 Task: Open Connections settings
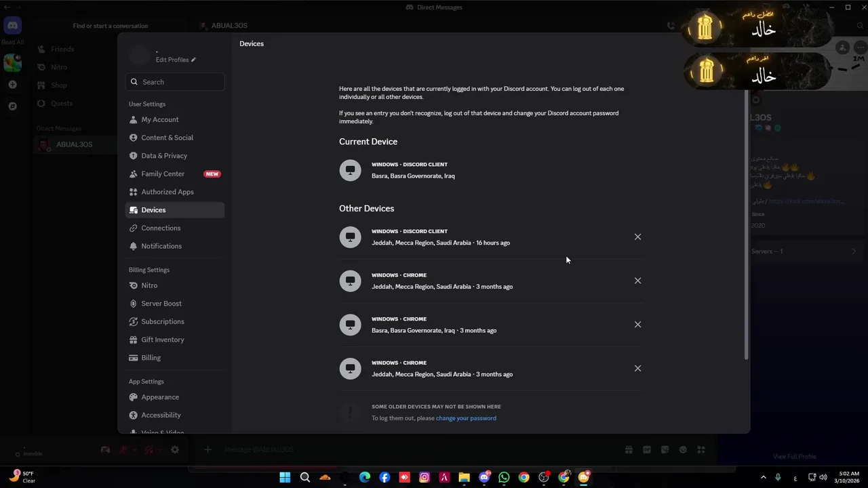pos(175,228)
